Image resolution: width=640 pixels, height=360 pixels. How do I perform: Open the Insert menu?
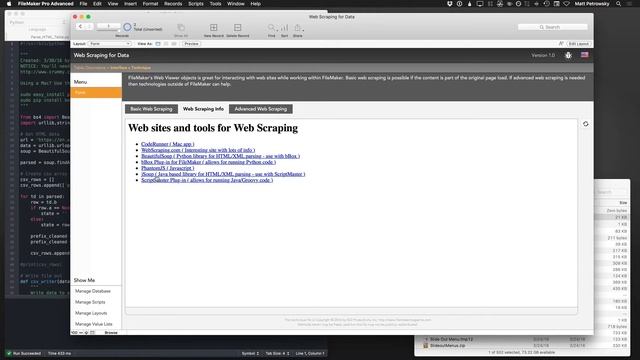coord(130,4)
